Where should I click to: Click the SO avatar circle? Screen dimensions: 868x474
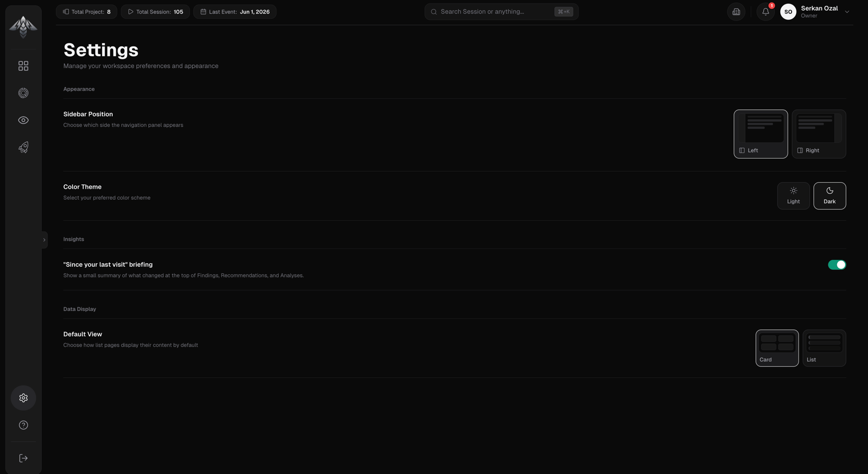788,12
